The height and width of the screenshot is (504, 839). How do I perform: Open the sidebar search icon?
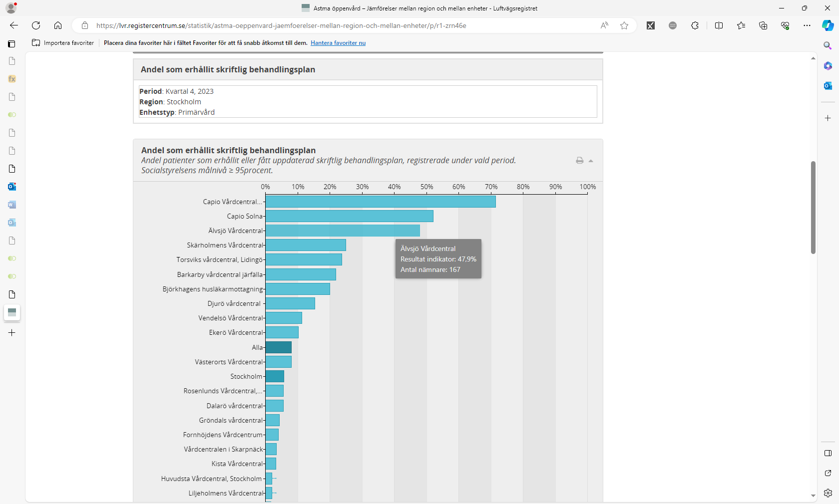click(x=828, y=45)
